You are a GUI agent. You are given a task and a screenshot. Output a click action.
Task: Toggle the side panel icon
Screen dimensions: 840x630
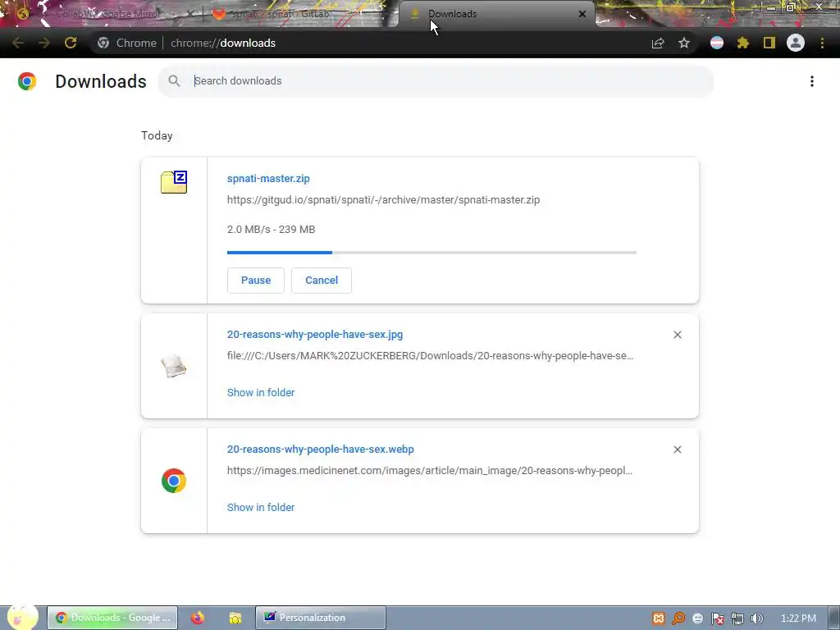click(x=769, y=43)
